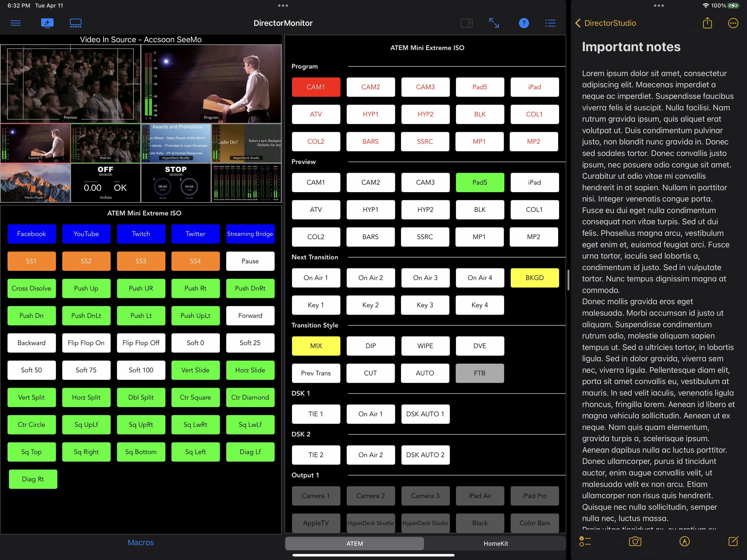Tap the audio meters multiview tile
The image size is (747, 560).
click(x=246, y=183)
